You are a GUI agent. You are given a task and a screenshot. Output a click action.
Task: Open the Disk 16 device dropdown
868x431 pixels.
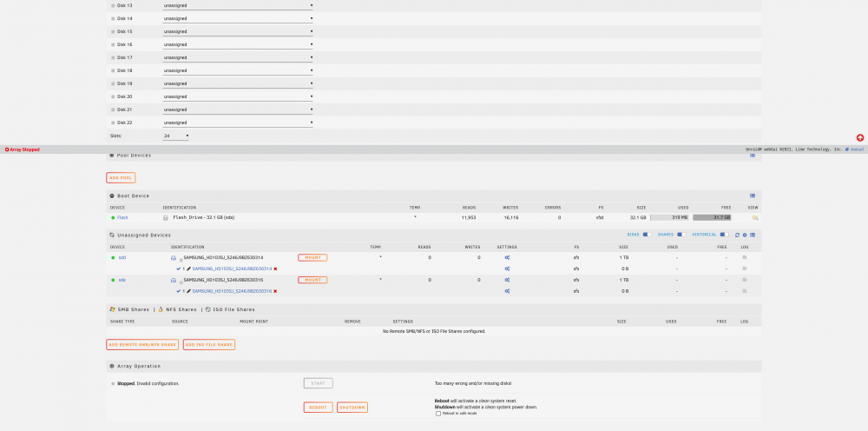point(238,44)
